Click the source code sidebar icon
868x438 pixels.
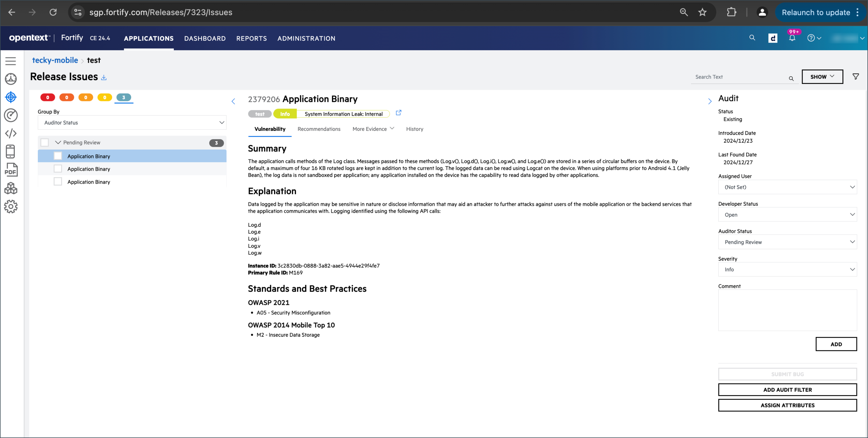point(11,133)
